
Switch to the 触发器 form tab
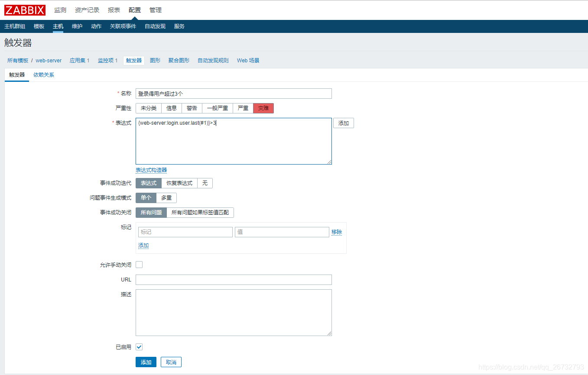point(17,75)
